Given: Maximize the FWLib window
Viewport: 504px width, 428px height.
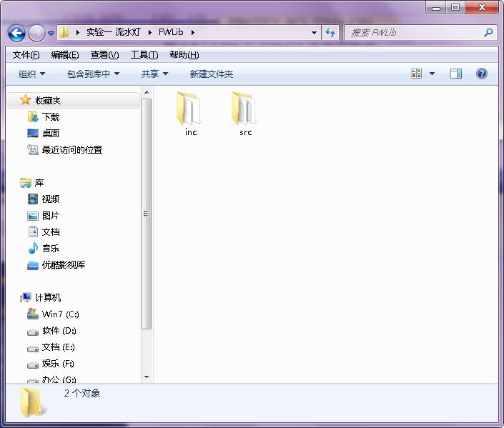Looking at the screenshot, I should (455, 7).
